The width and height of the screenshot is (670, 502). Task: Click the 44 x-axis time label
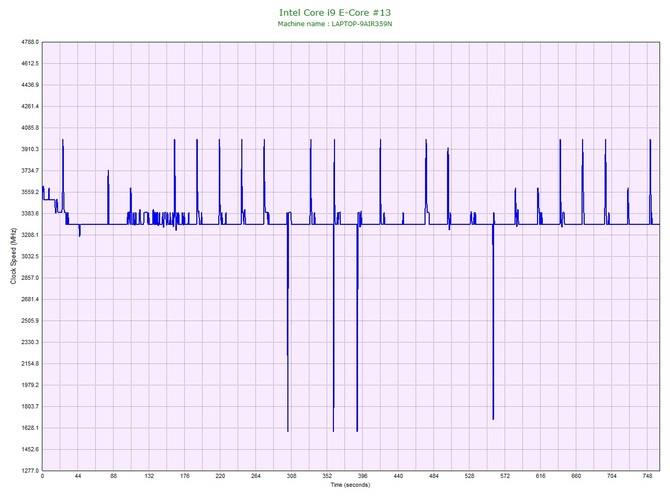coord(78,476)
